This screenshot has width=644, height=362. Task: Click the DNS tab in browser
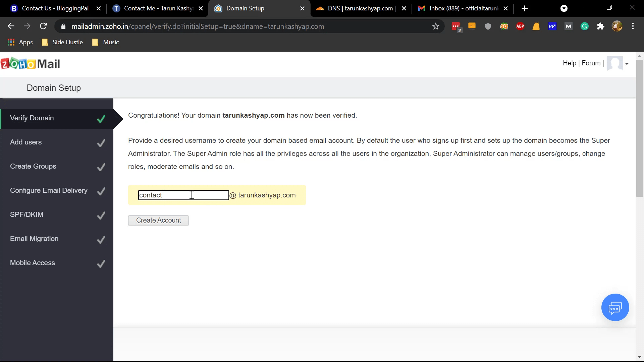pyautogui.click(x=360, y=8)
